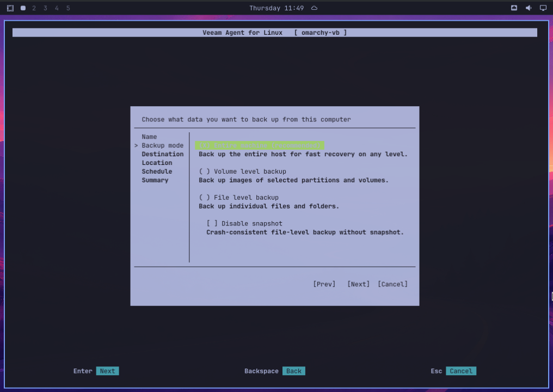This screenshot has width=553, height=392.
Task: Go to the Name wizard step
Action: click(x=149, y=137)
